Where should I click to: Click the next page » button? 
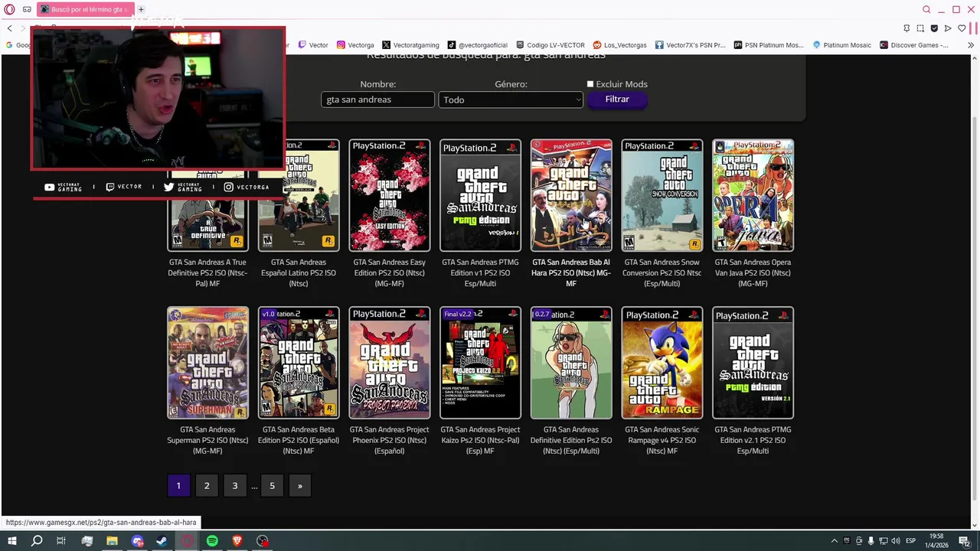click(x=300, y=485)
